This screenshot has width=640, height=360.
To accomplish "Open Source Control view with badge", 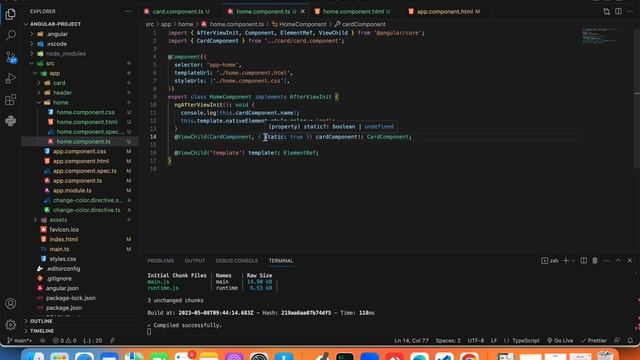I will (x=11, y=57).
